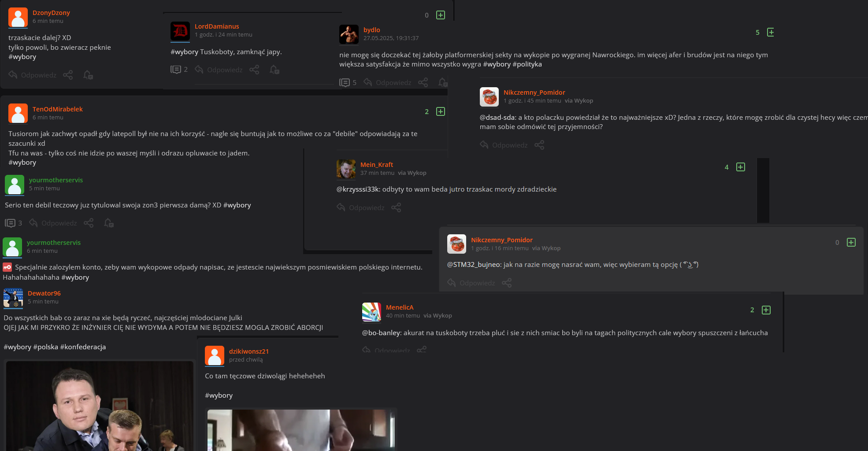Open the #konfederacja tag in Dewator96's post

click(83, 347)
